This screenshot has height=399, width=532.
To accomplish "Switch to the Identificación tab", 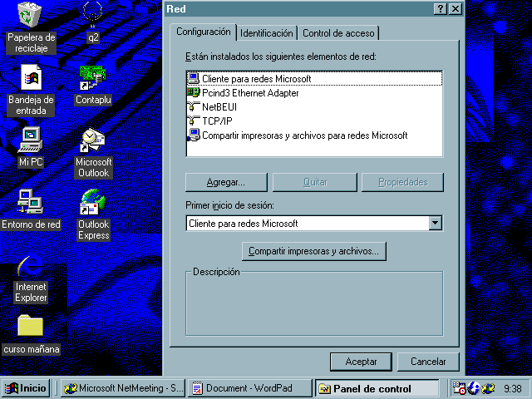I will (267, 33).
